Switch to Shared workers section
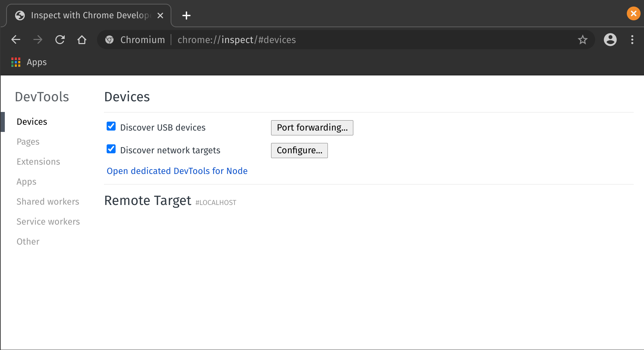The width and height of the screenshot is (644, 350). click(x=48, y=202)
